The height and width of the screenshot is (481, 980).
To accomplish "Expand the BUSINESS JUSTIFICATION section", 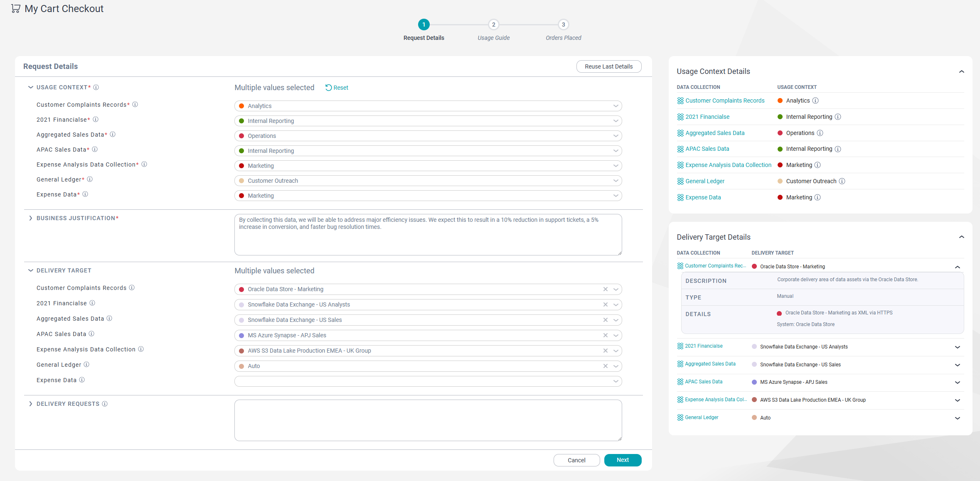I will (30, 218).
